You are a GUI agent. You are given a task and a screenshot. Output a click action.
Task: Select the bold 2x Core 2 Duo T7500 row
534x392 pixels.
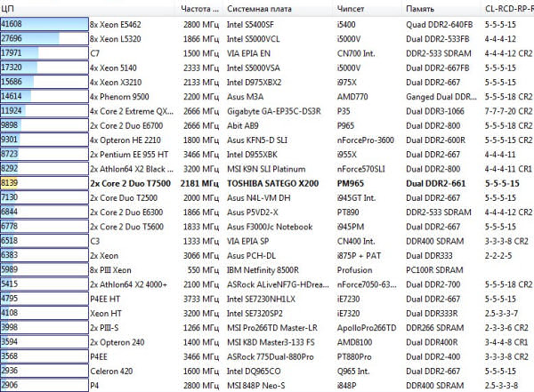[267, 183]
